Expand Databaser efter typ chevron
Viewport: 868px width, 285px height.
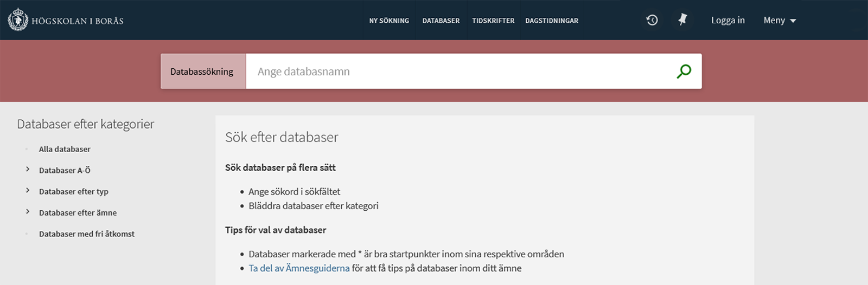pos(28,191)
